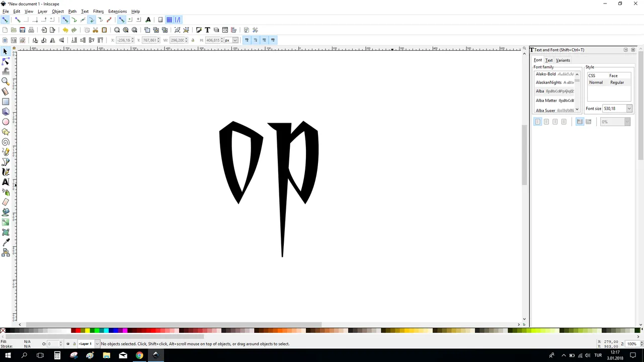This screenshot has height=362, width=644.
Task: Click font family list up arrow
Action: pyautogui.click(x=577, y=74)
